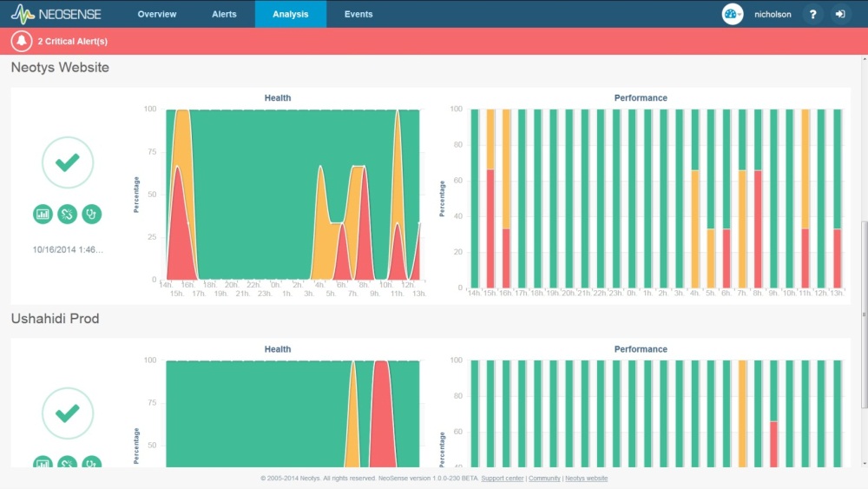Click the red peak near 15h in Neotys Health
Screen dimensions: 868x489
click(x=178, y=233)
